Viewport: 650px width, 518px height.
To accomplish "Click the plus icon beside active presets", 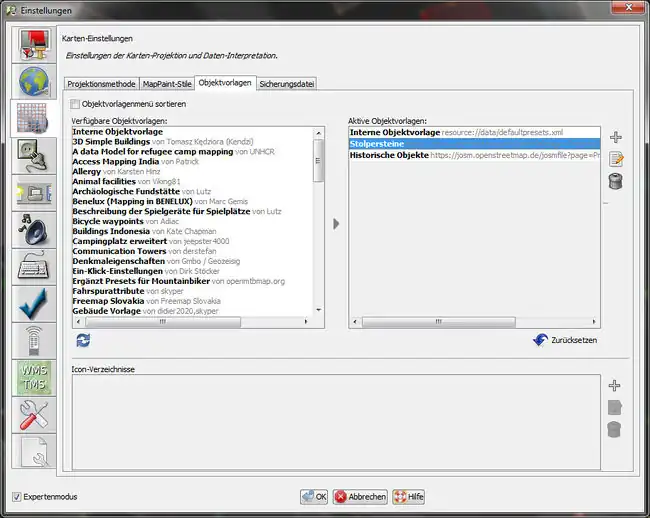I will tap(615, 137).
